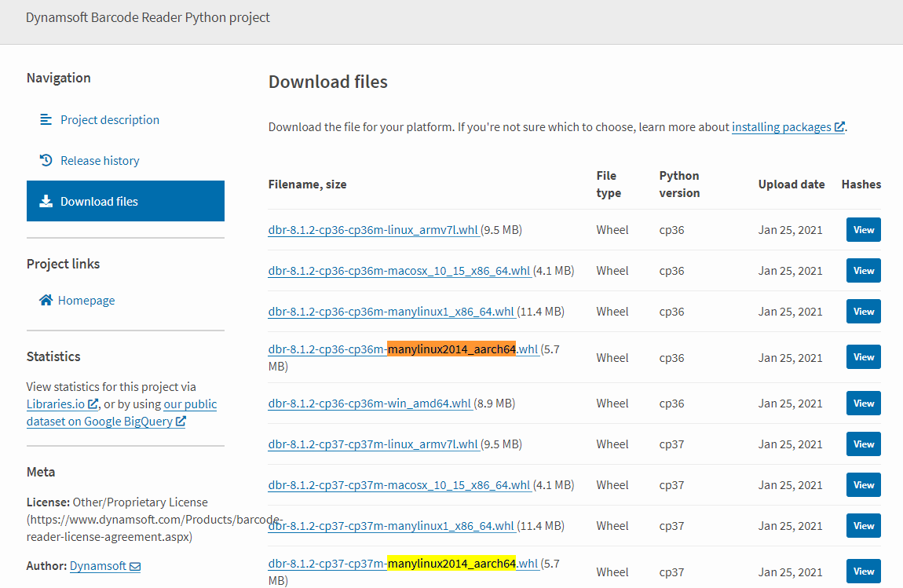Switch to Release history tab
The height and width of the screenshot is (588, 903).
(x=100, y=160)
